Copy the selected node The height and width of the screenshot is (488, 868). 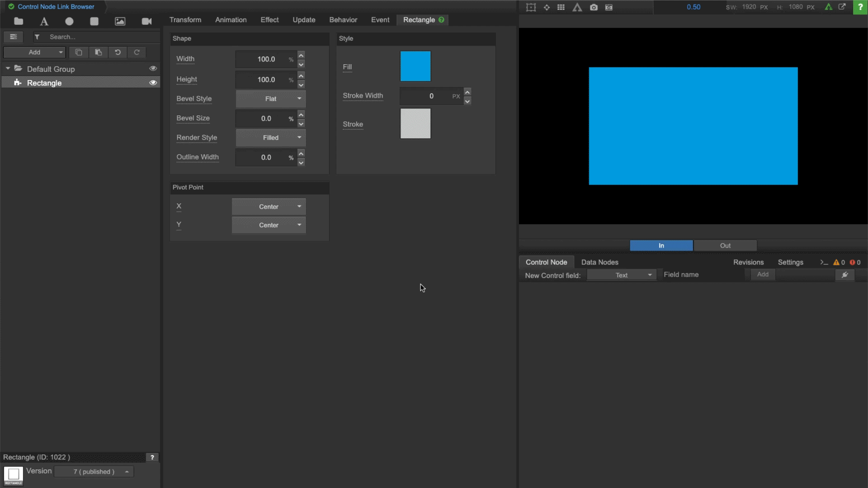click(79, 52)
